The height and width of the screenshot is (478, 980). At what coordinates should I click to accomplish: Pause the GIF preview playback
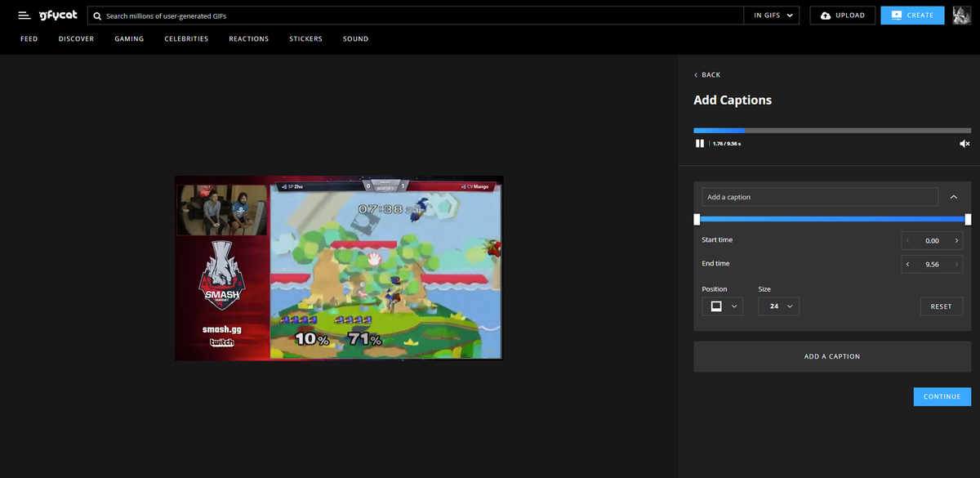700,143
